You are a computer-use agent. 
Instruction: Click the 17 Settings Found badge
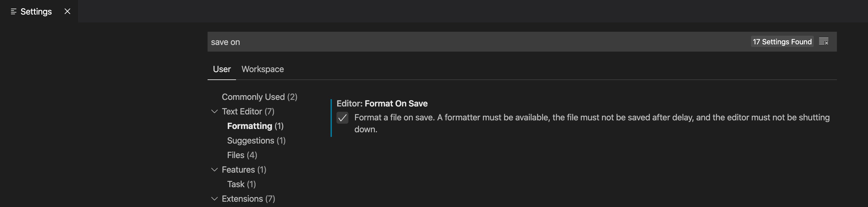coord(782,41)
